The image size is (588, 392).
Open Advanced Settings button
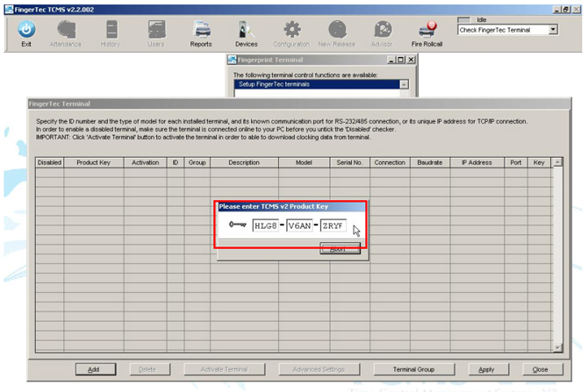[319, 369]
